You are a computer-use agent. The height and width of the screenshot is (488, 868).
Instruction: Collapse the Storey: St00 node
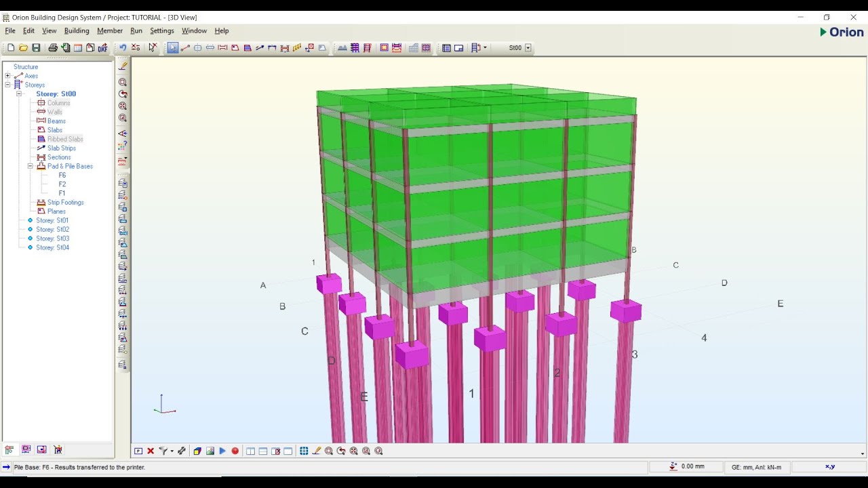[x=19, y=94]
